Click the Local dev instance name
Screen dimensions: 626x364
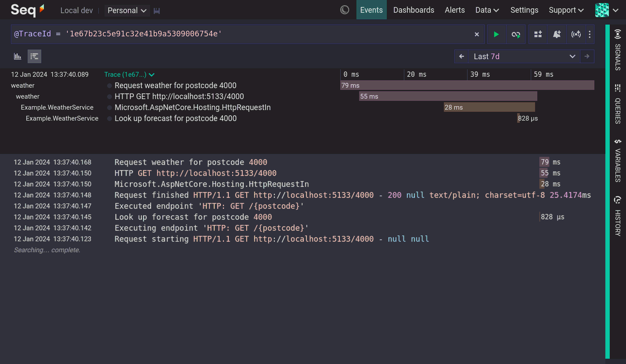[x=77, y=11]
